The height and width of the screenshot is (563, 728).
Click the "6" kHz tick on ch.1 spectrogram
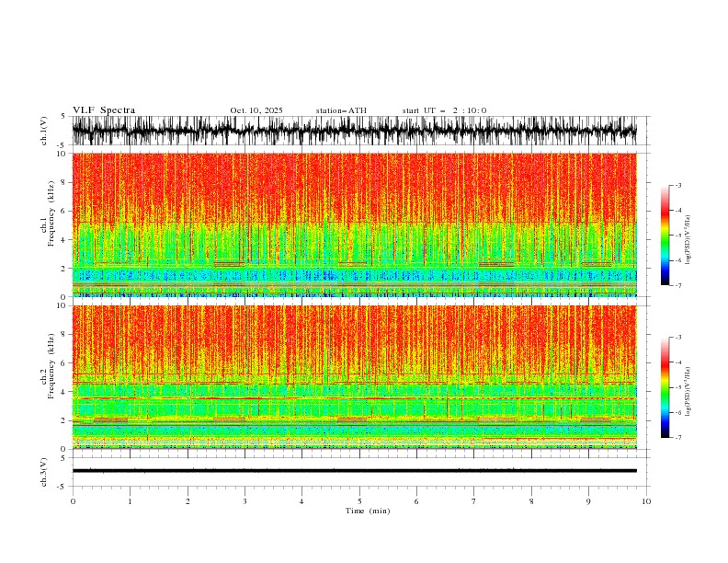[x=64, y=212]
